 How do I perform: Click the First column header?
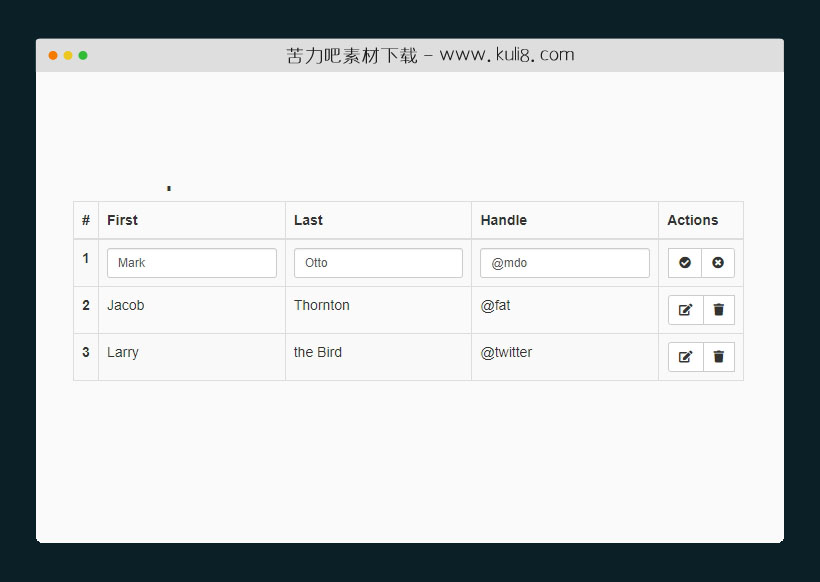click(123, 220)
